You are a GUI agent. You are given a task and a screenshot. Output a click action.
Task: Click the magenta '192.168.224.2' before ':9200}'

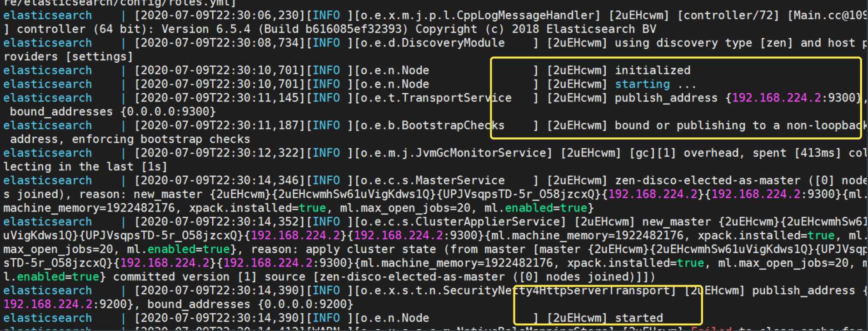coord(48,304)
